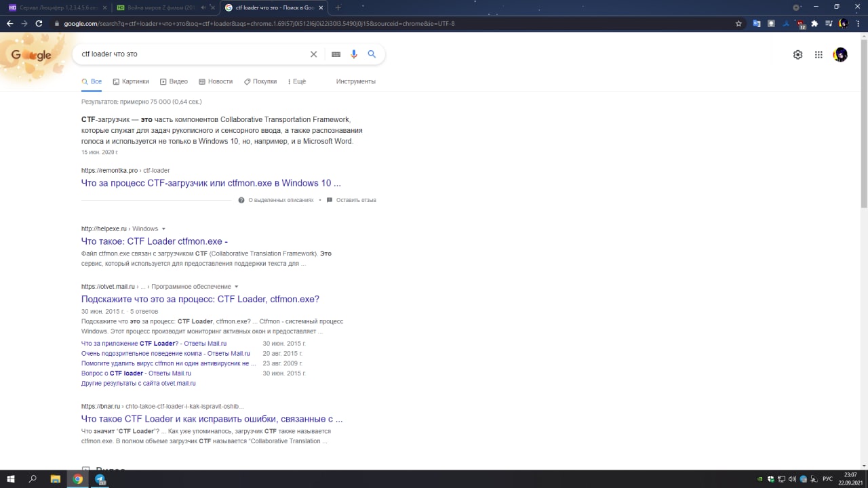The width and height of the screenshot is (868, 488).
Task: Open 'Подскажите что это за процесс' result
Action: [200, 299]
